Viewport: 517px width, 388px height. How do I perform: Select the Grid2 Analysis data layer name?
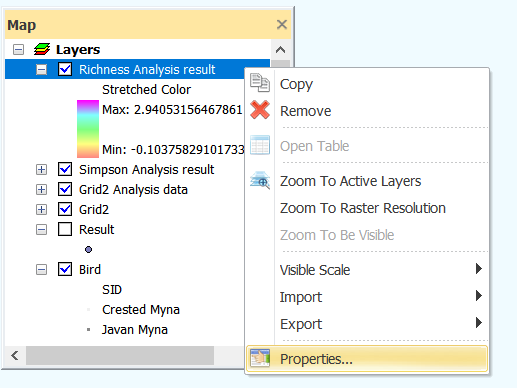133,190
